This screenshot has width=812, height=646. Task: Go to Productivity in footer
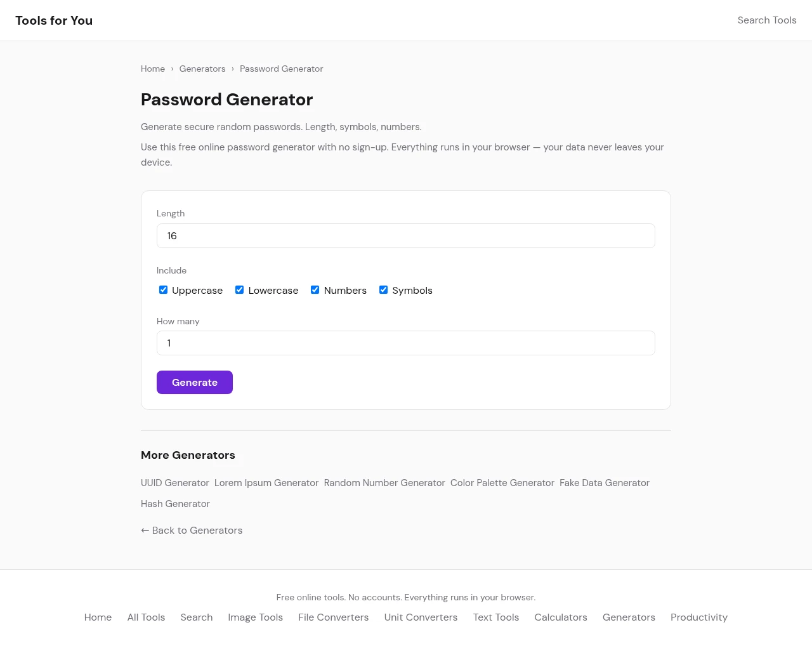[x=699, y=617]
